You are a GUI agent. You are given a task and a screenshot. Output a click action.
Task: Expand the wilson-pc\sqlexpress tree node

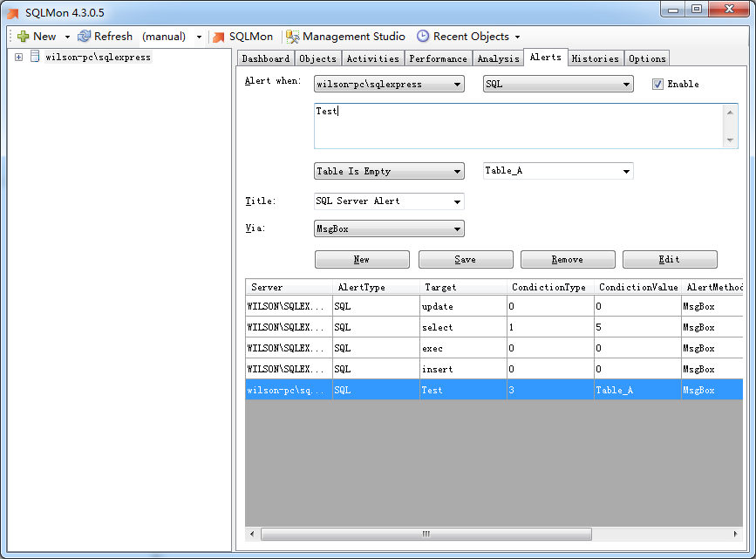18,56
